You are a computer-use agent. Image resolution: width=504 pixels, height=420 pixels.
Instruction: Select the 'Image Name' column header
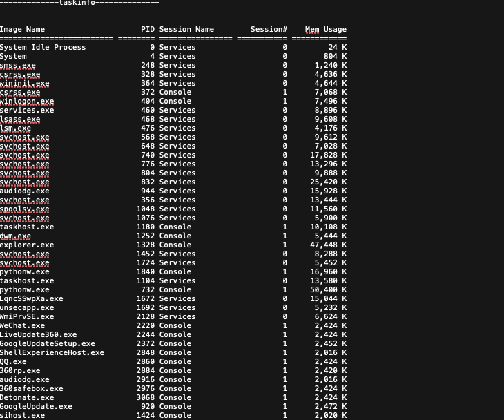pyautogui.click(x=23, y=29)
